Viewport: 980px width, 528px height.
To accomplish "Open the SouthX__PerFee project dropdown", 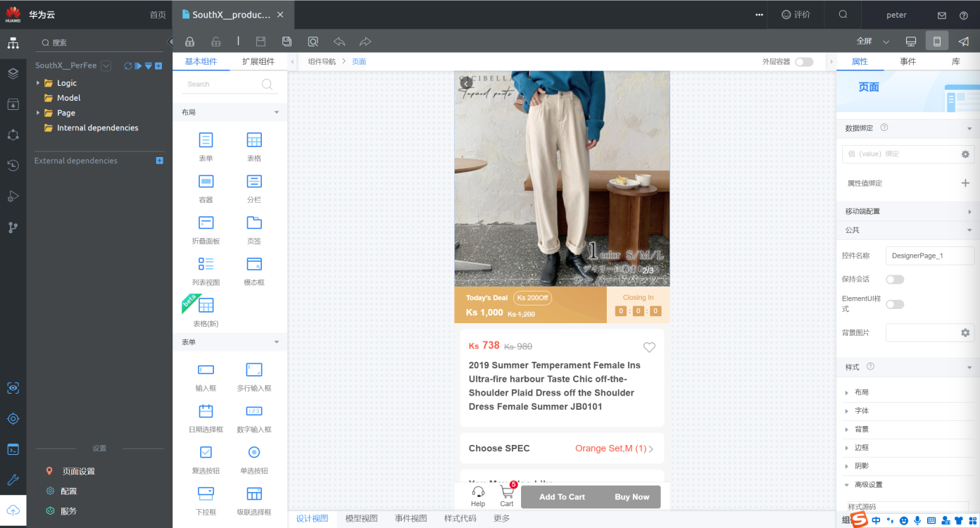I will coord(106,65).
